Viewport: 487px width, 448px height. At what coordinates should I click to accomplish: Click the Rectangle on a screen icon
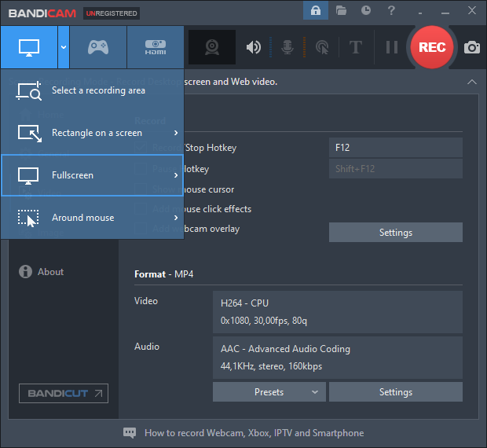pyautogui.click(x=29, y=134)
